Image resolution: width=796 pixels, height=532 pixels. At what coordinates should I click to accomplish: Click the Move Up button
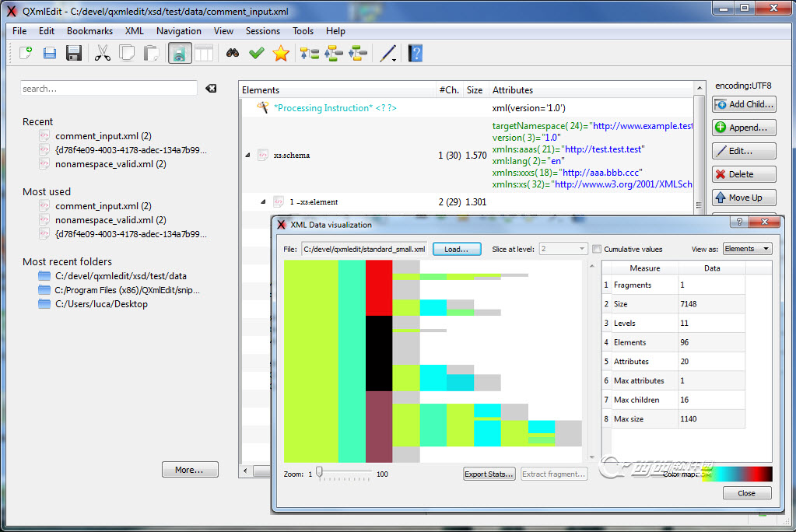pyautogui.click(x=744, y=198)
